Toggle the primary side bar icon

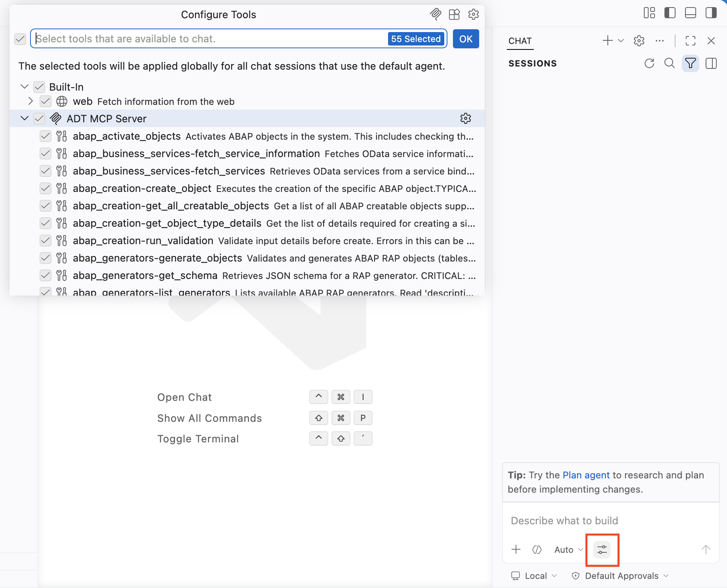point(670,13)
